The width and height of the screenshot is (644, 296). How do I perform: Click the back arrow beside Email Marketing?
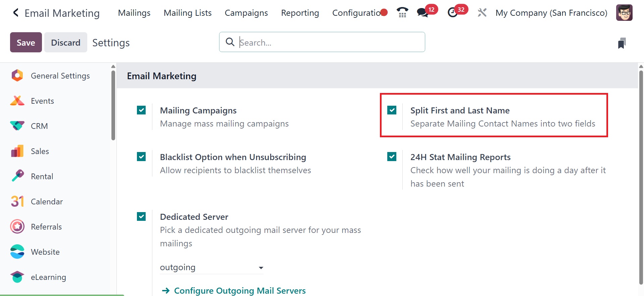pos(15,13)
